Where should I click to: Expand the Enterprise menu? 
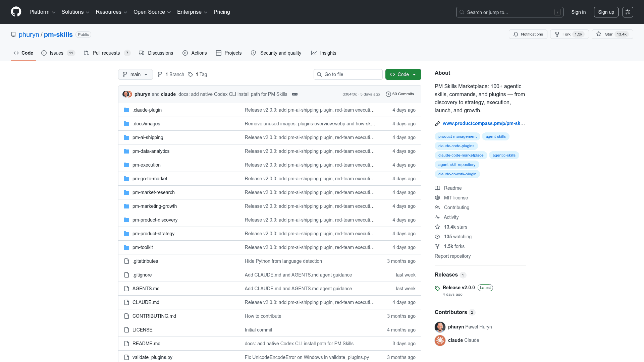point(192,12)
